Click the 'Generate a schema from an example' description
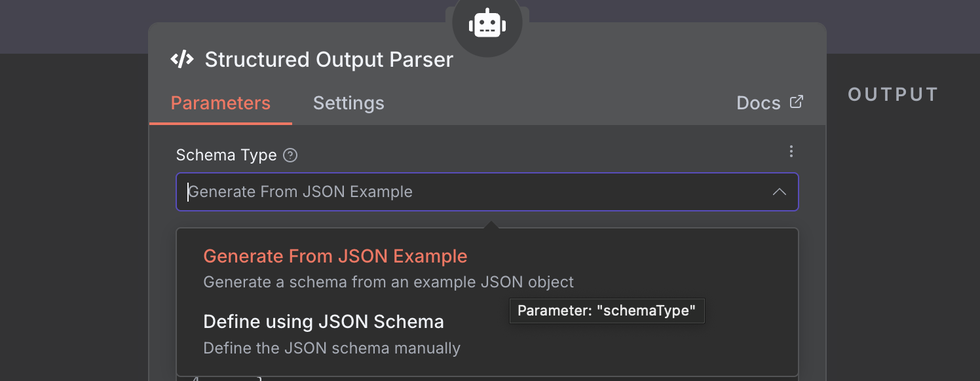The height and width of the screenshot is (381, 980). pyautogui.click(x=388, y=282)
